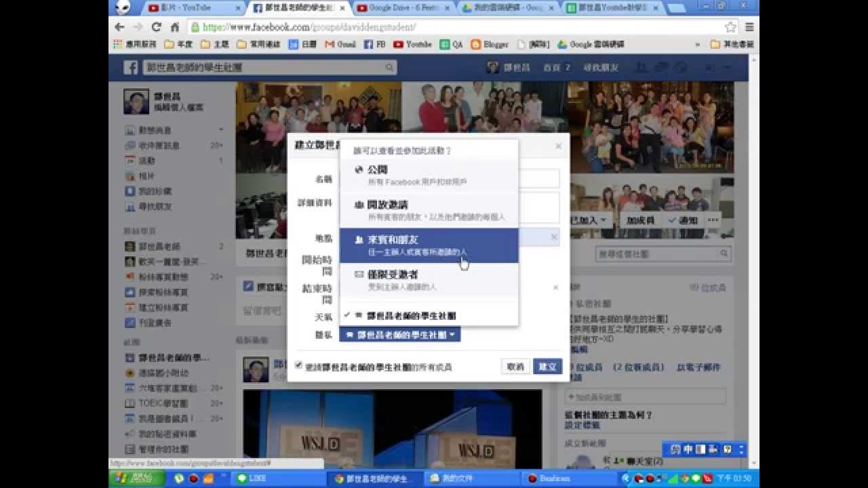The height and width of the screenshot is (488, 868).
Task: Click the 搜尋這個社團 search field
Action: coord(663,254)
